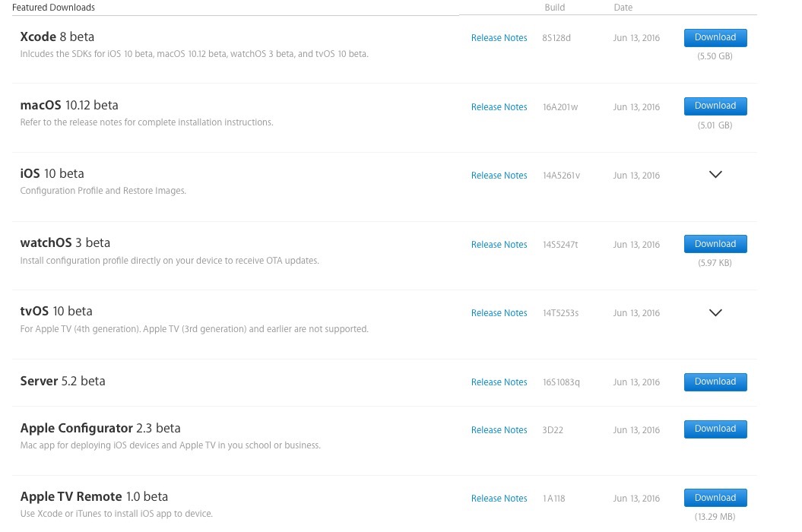
Task: Open Release Notes for Xcode 8 beta
Action: (x=499, y=38)
